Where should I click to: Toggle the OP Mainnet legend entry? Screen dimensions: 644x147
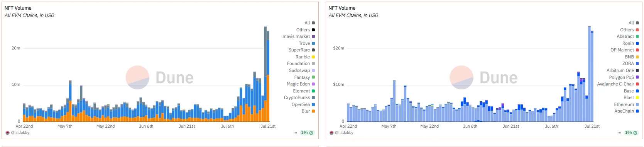pyautogui.click(x=625, y=50)
